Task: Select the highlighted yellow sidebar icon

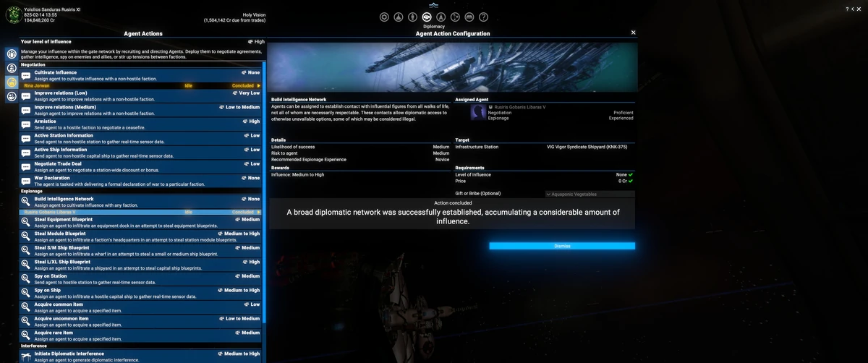Action: click(x=12, y=82)
